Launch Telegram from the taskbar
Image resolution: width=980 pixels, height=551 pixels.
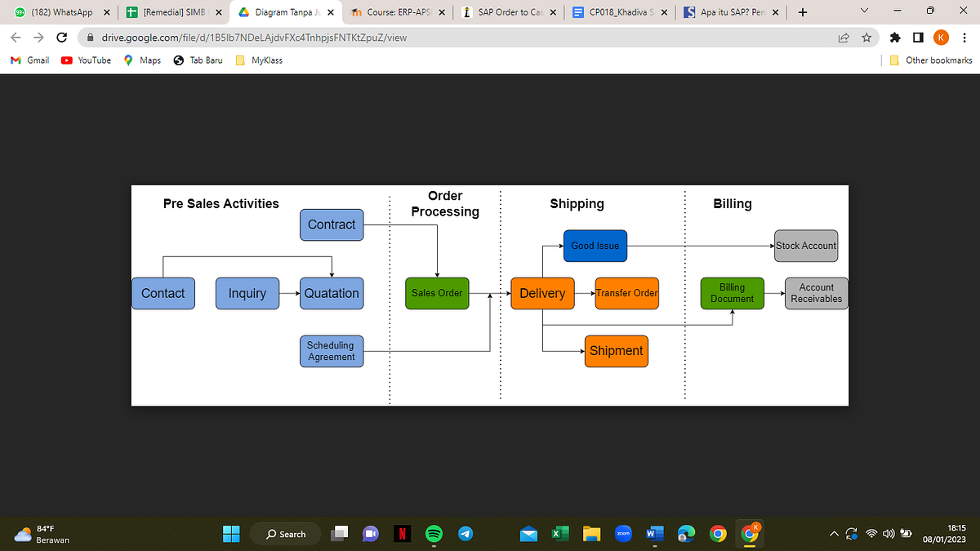coord(465,533)
